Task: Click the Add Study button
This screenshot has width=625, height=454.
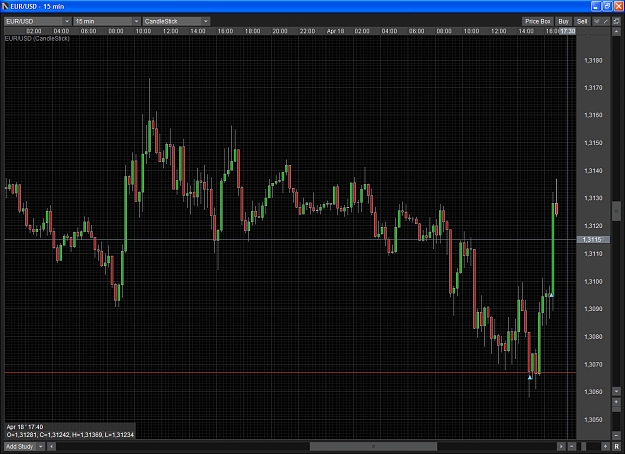Action: click(x=20, y=446)
